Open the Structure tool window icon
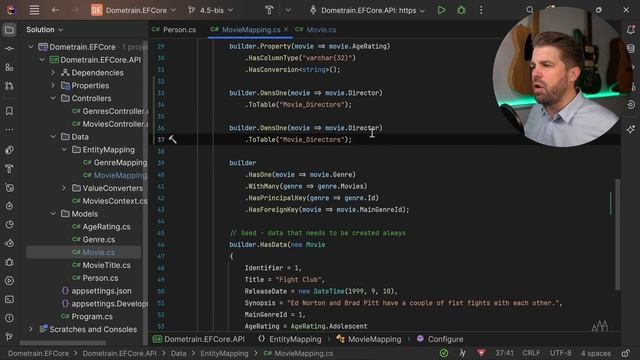This screenshot has height=360, width=640. (9, 67)
